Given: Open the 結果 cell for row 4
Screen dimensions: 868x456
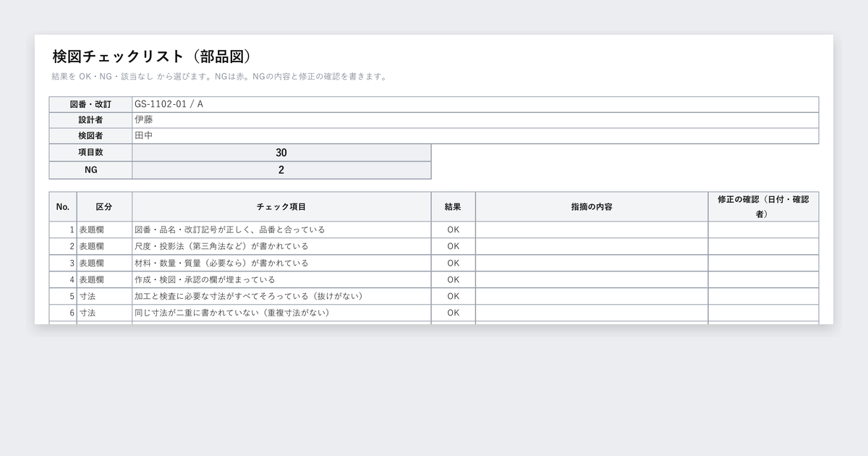Looking at the screenshot, I should click(x=453, y=279).
